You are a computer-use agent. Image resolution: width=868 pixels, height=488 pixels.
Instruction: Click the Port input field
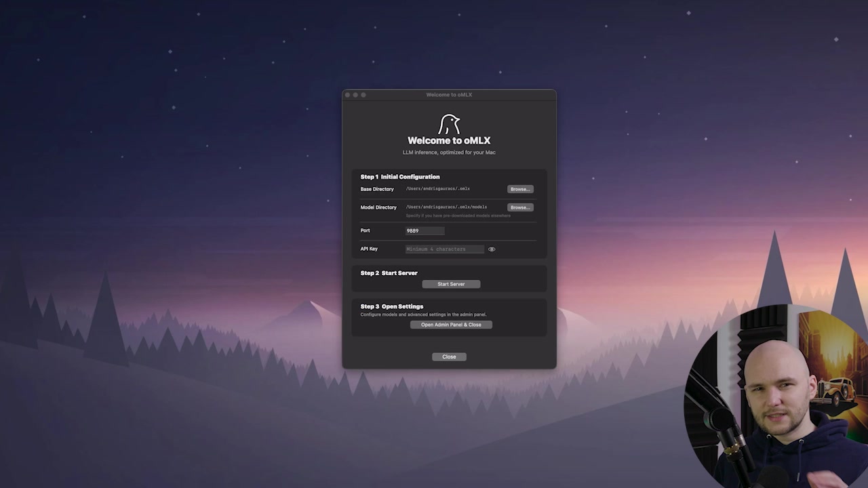pyautogui.click(x=425, y=230)
